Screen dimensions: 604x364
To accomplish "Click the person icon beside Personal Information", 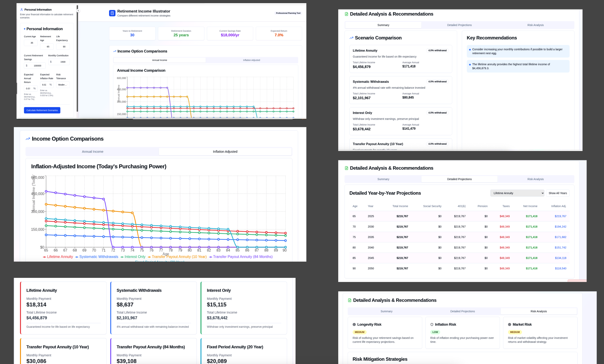I will 22,10.
